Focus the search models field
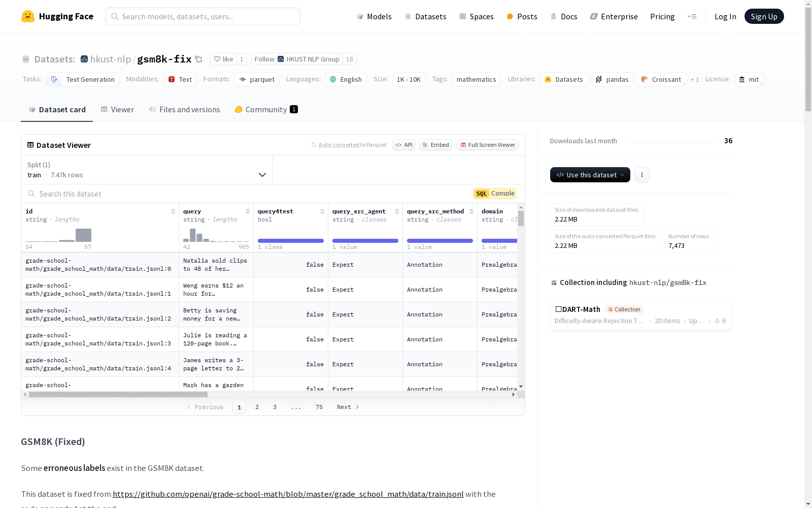 pyautogui.click(x=203, y=16)
